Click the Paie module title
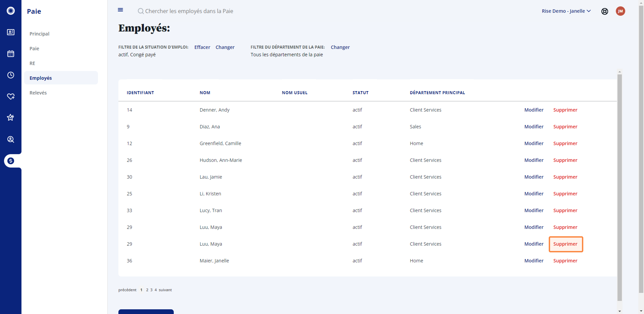 [34, 11]
